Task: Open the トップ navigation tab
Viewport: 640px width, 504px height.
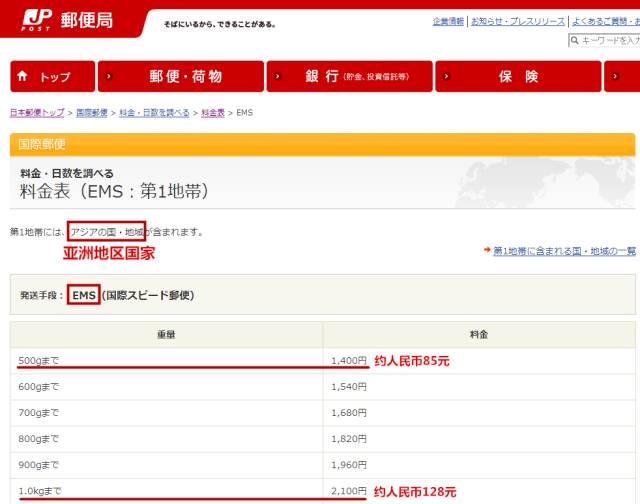Action: pos(53,76)
